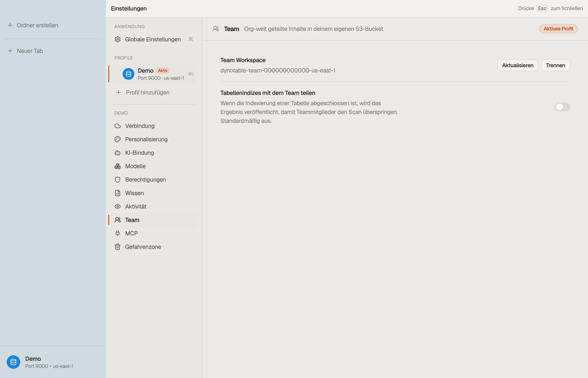Click the Esc key hint to close settings
Screen dimensions: 588x378
[542, 8]
